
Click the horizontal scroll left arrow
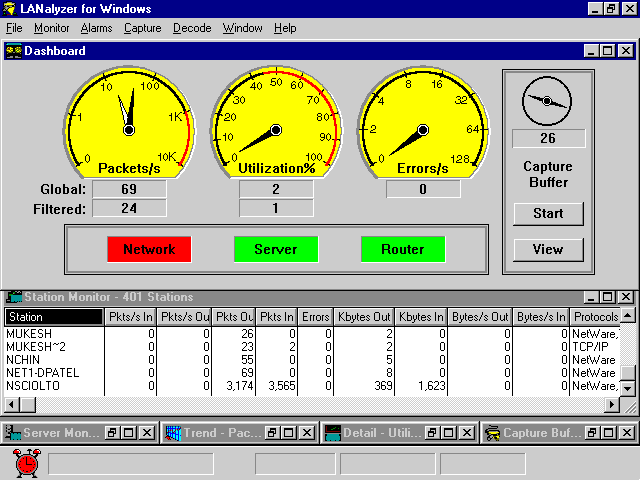click(12, 404)
